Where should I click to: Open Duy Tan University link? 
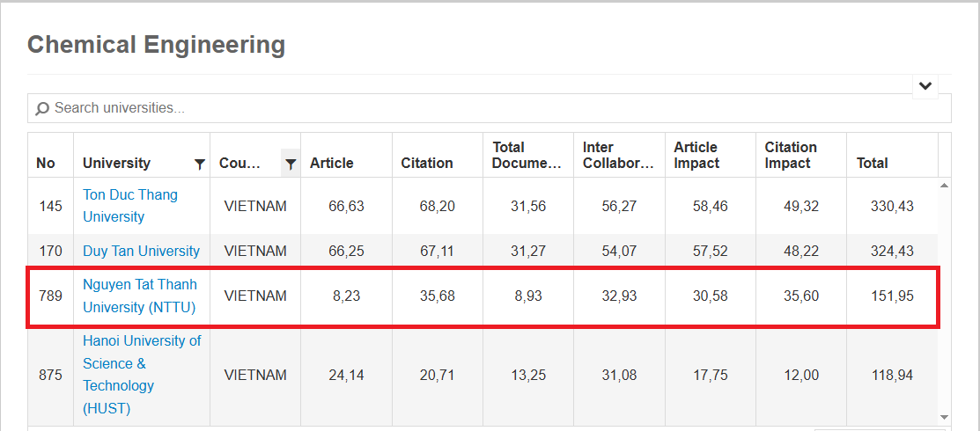click(x=141, y=251)
